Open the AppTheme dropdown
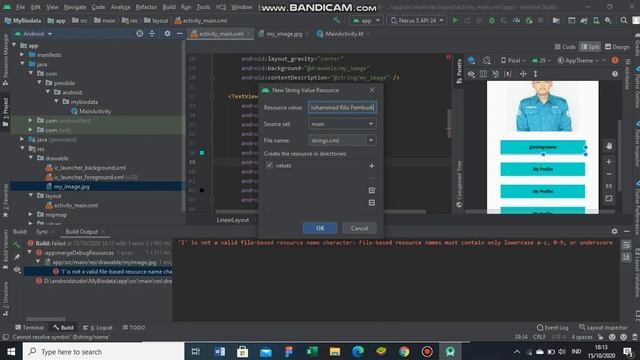The width and height of the screenshot is (640, 360). (x=578, y=60)
